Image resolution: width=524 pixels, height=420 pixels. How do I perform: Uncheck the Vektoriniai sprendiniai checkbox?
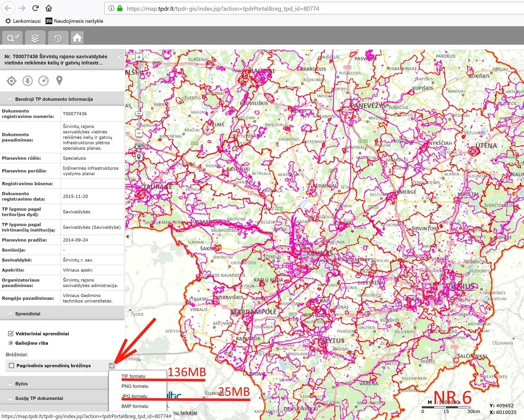pos(11,333)
